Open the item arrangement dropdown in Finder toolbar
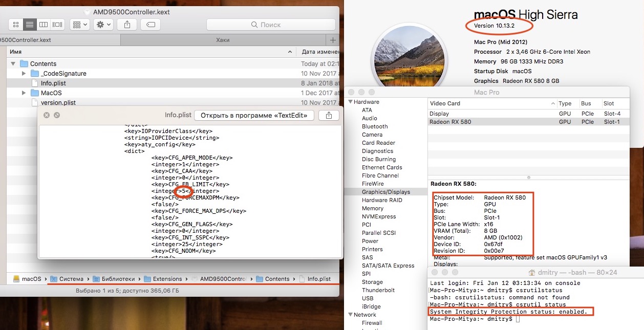The image size is (644, 330). 80,25
